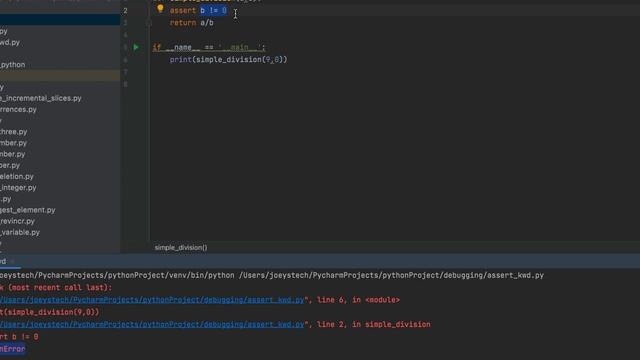
Task: Open file ending in "wd.py" in tree
Action: (10, 42)
